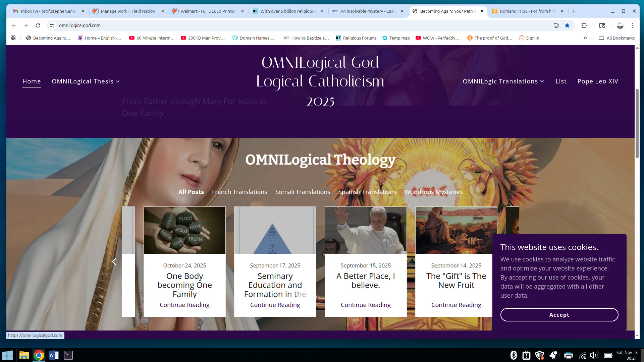The image size is (644, 362).
Task: Open the Chrome three-dot menu
Action: (x=632, y=25)
